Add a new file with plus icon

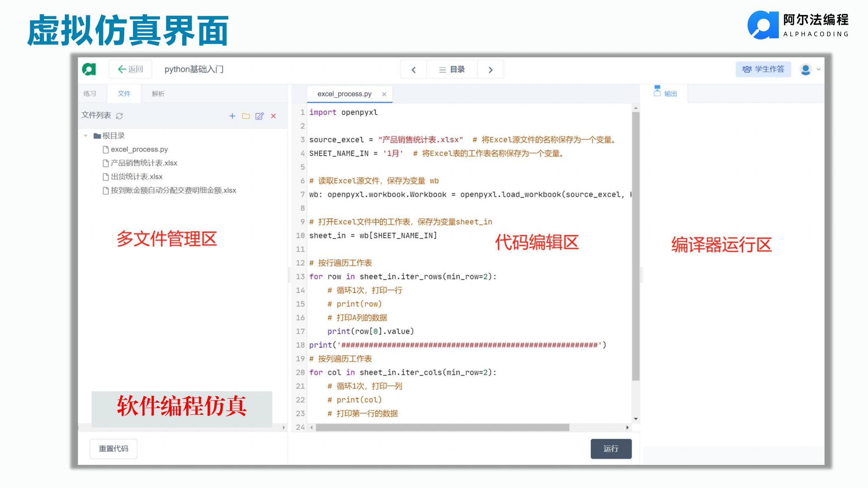[232, 116]
